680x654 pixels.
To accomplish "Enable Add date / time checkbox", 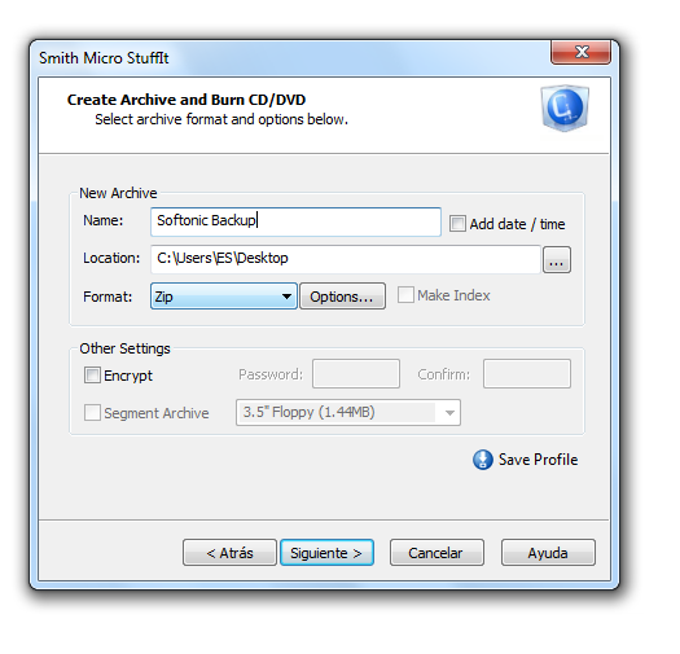I will tap(457, 224).
